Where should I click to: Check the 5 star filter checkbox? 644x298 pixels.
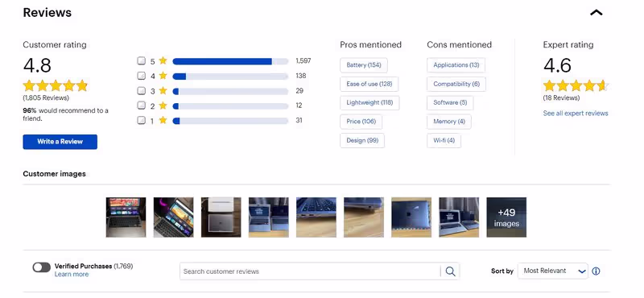coord(142,61)
